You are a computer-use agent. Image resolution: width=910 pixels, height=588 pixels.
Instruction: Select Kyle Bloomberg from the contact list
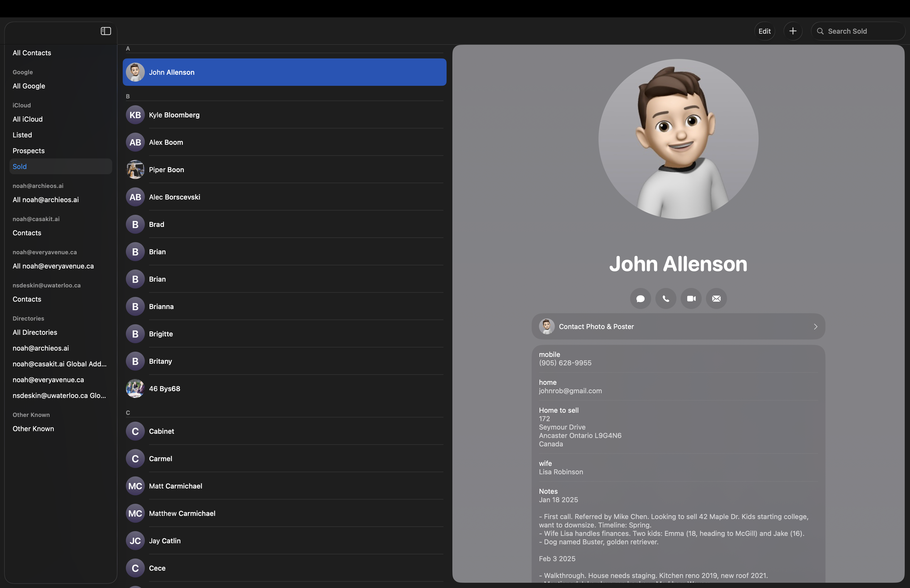coord(174,114)
